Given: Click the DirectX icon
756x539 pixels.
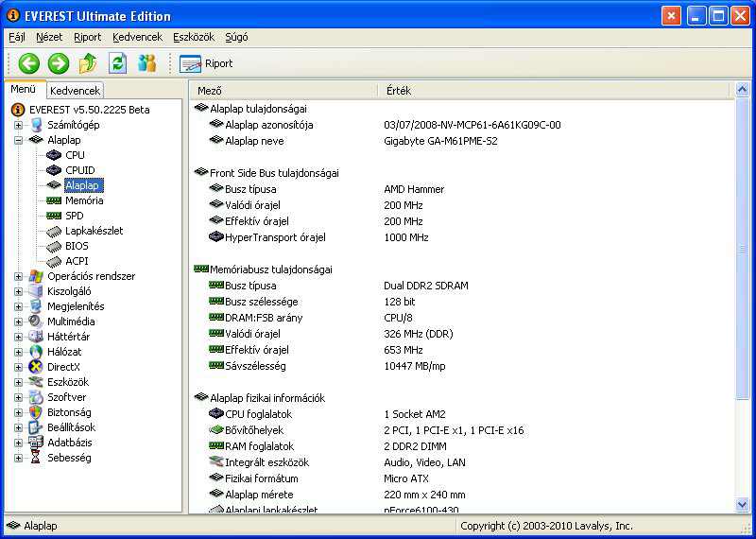Looking at the screenshot, I should coord(36,367).
